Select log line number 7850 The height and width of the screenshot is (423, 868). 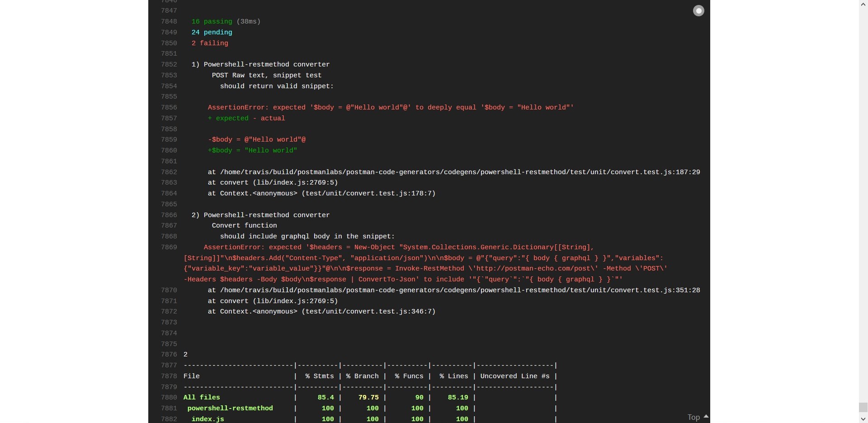point(169,43)
